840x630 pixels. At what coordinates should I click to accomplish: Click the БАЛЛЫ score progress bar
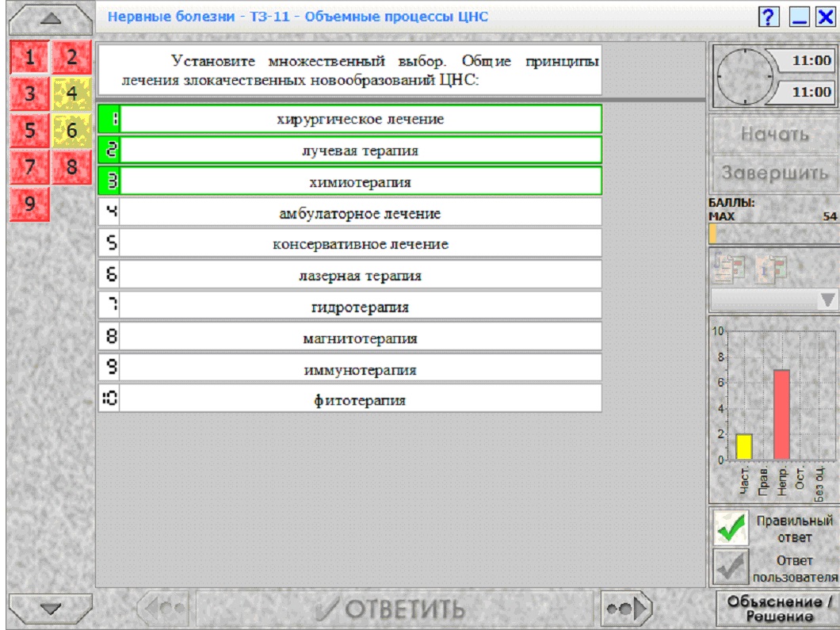click(x=773, y=234)
